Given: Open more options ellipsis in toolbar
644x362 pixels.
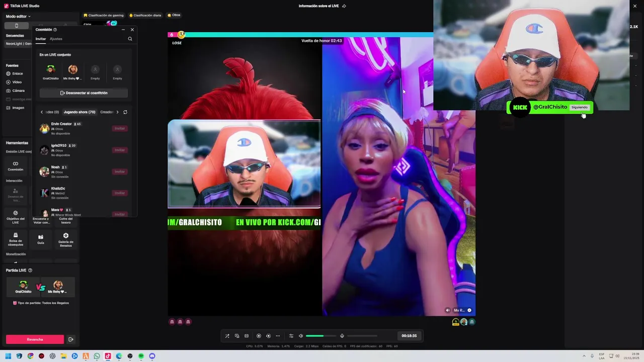Looking at the screenshot, I should pyautogui.click(x=278, y=336).
